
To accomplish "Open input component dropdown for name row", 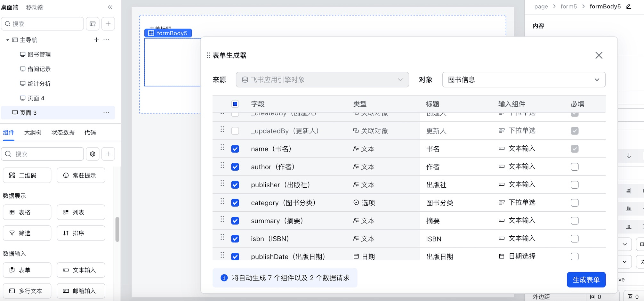I will coord(517,149).
